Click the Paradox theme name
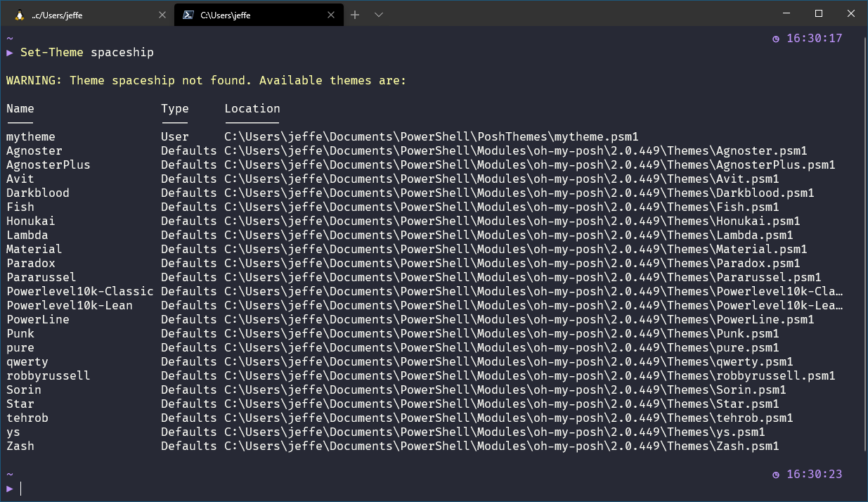 (31, 264)
